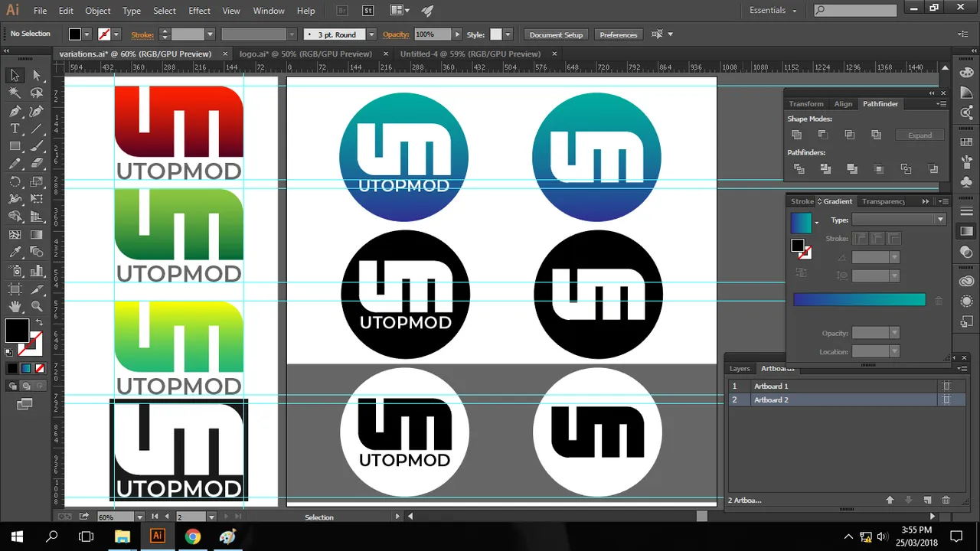The height and width of the screenshot is (551, 980).
Task: Select the Blend tool
Action: pos(36,253)
